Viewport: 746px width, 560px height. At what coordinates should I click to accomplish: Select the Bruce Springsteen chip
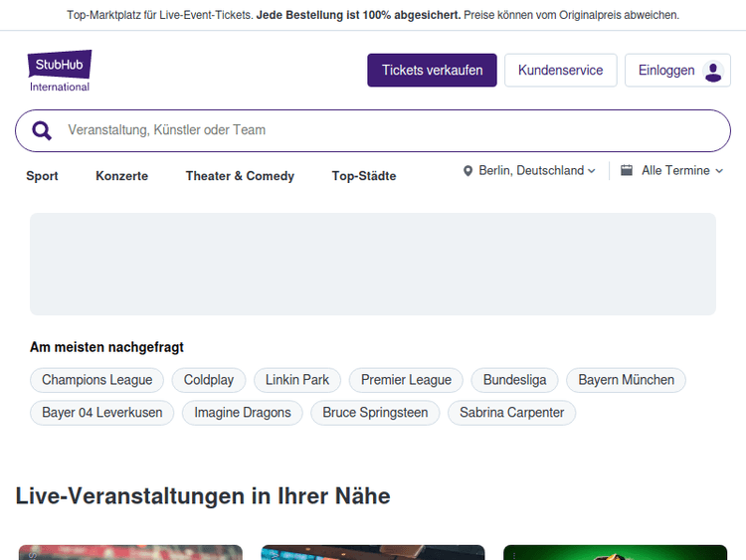click(x=375, y=413)
